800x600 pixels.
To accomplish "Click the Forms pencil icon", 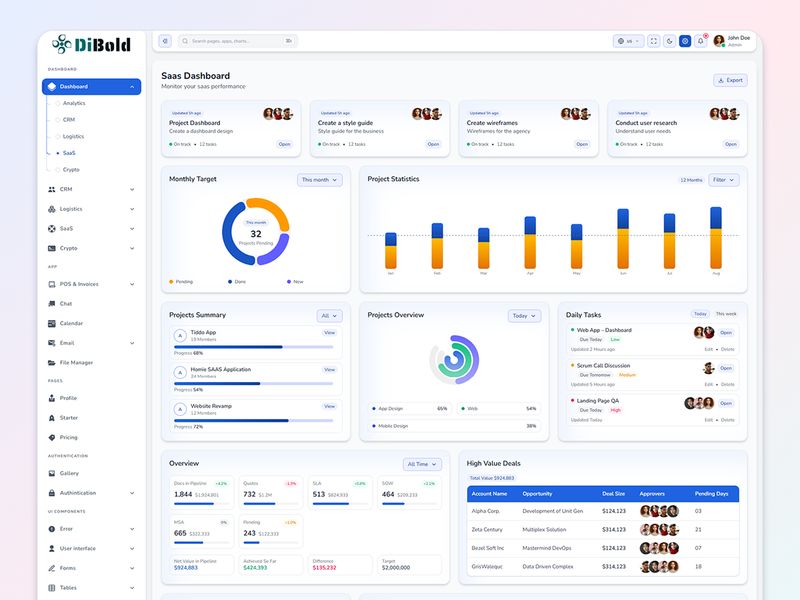I will pyautogui.click(x=52, y=568).
